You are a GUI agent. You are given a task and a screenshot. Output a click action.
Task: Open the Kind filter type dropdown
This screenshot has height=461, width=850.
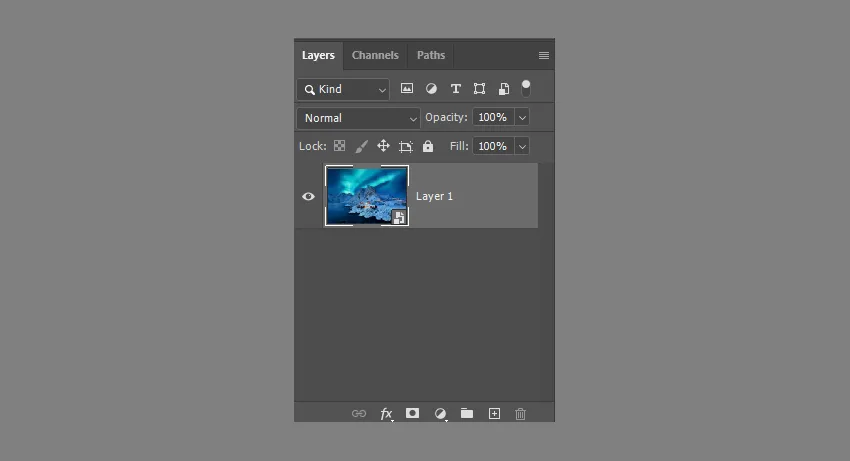coord(343,89)
